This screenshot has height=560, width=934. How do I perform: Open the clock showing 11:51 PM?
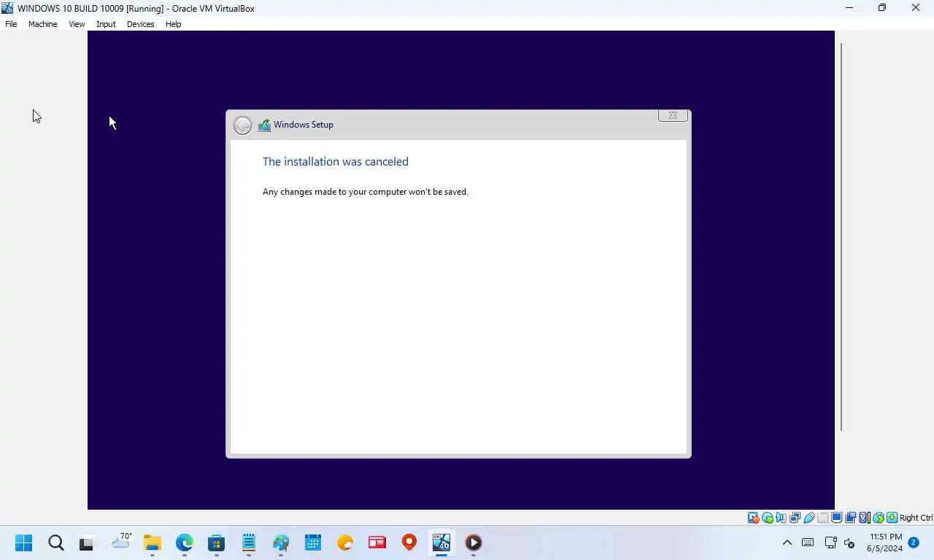pos(885,542)
